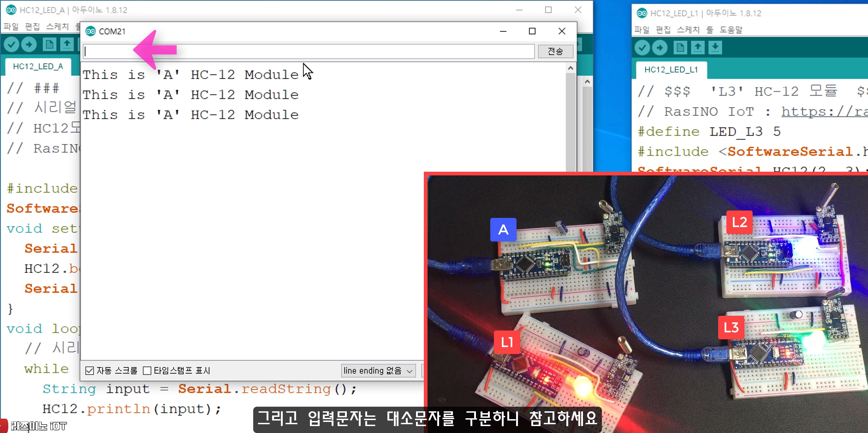Click the HC12_LED_A editor scroll up arrow

[587, 82]
